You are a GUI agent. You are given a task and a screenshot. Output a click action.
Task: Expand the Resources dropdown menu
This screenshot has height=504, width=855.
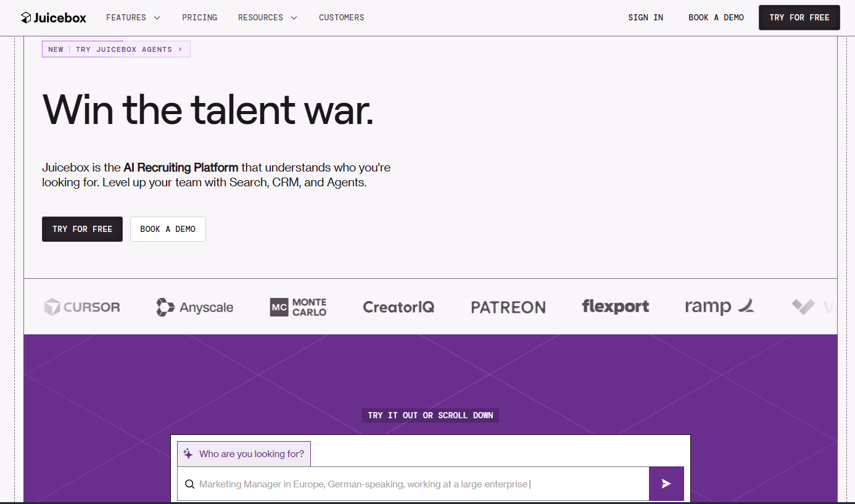click(x=267, y=18)
